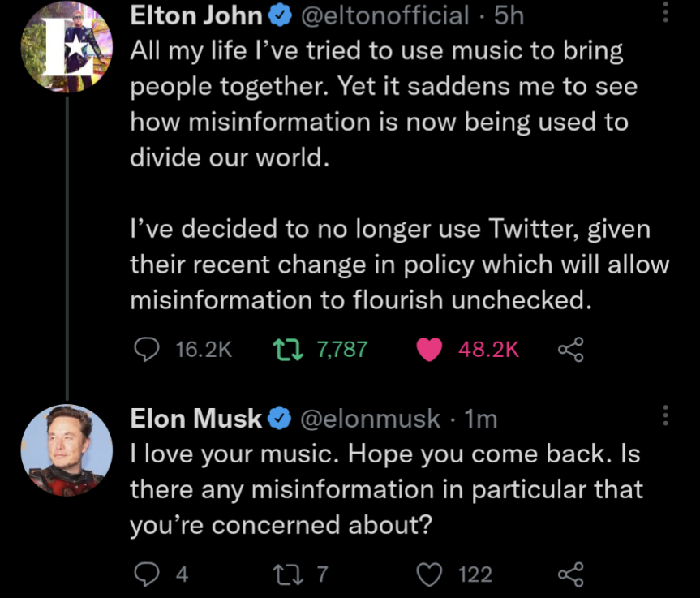Image resolution: width=700 pixels, height=598 pixels.
Task: Like Elon Musk's reply
Action: click(429, 574)
